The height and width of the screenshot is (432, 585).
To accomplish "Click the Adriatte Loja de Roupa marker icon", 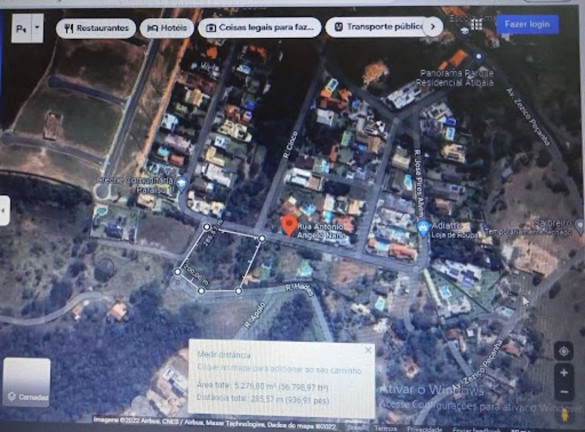I will pyautogui.click(x=423, y=228).
